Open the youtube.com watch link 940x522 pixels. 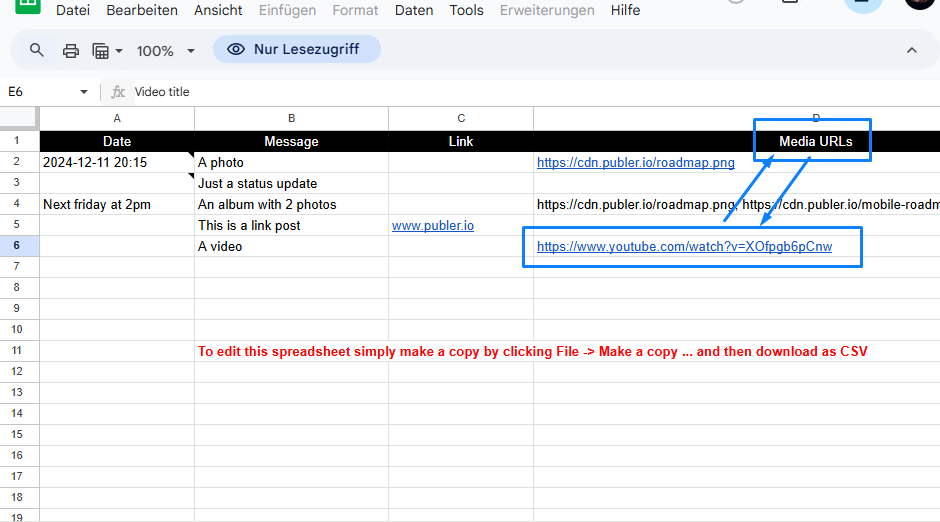[x=685, y=246]
